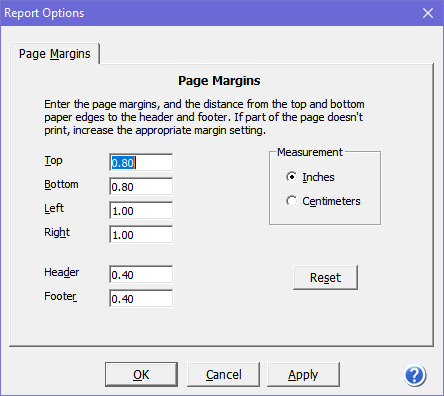Select the Inches measurement option

(310, 177)
